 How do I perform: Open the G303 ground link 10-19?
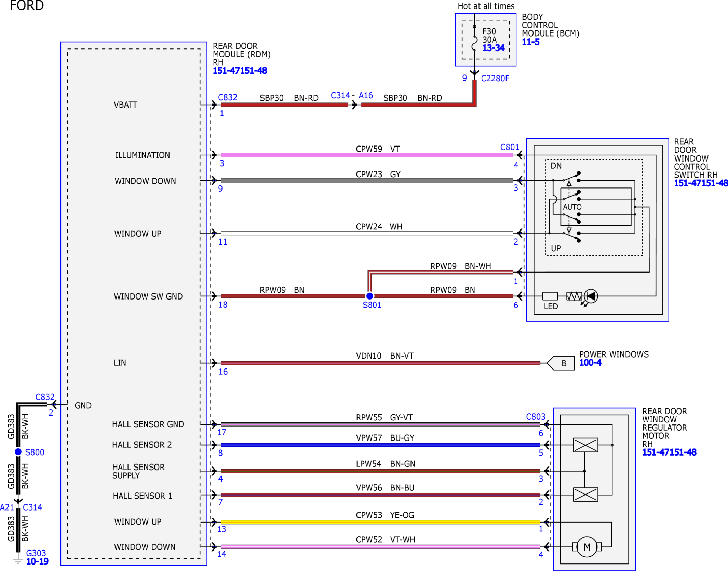(37, 561)
